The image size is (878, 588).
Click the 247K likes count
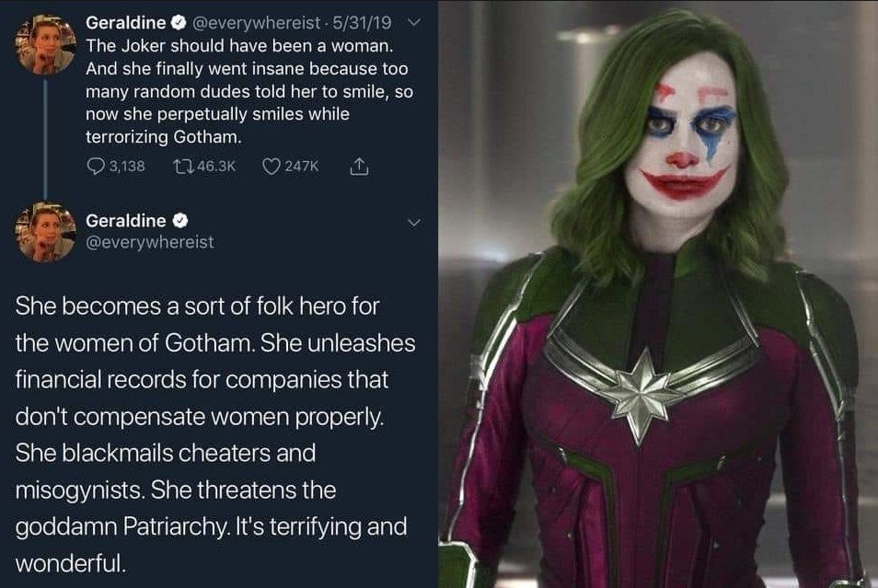(303, 167)
